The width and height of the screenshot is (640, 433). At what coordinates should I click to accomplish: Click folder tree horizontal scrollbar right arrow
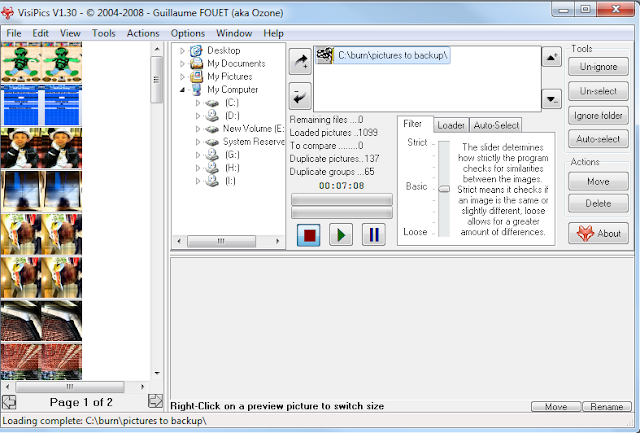coord(278,241)
